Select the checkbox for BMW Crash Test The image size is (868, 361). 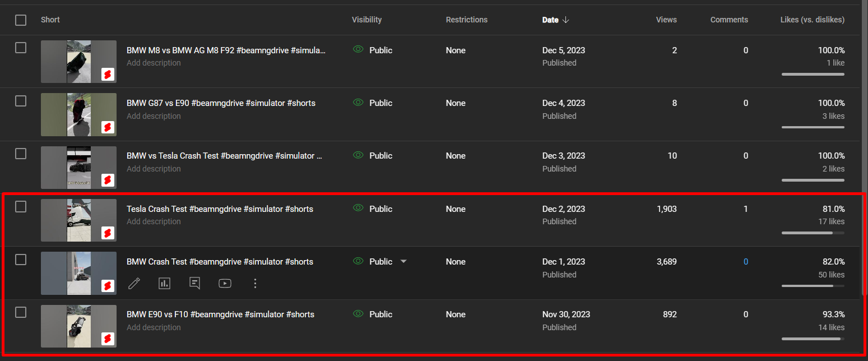[21, 260]
